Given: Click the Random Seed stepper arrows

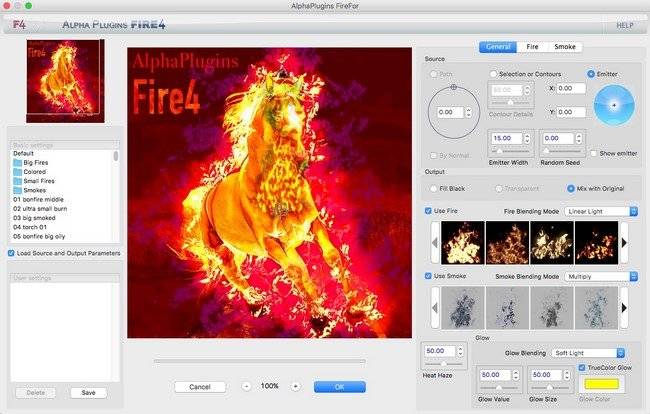Looking at the screenshot, I should tap(579, 138).
